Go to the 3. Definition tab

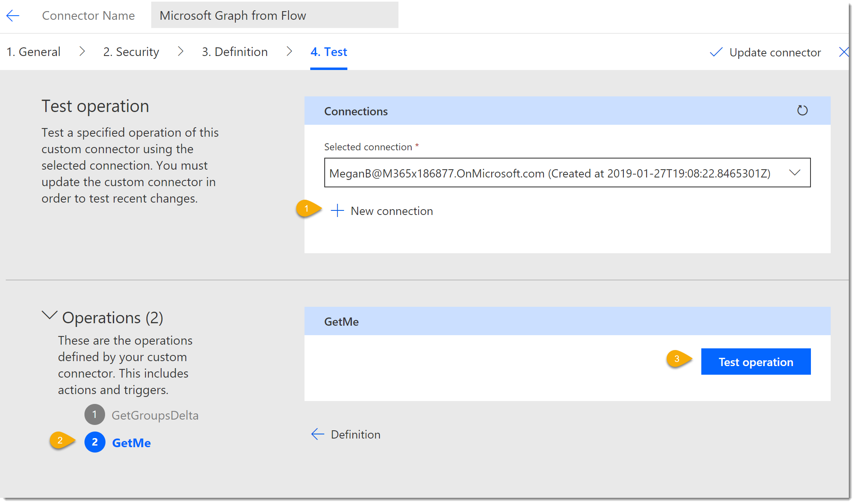(x=235, y=52)
